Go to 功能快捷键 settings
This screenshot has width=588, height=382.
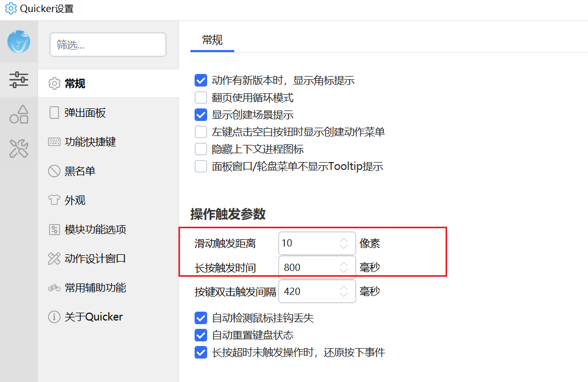pos(109,142)
